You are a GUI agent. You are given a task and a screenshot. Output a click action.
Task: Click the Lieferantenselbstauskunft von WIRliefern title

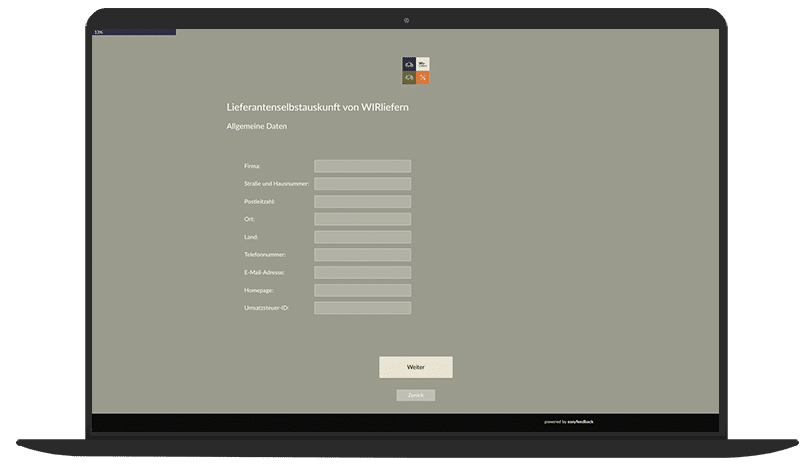click(x=317, y=107)
